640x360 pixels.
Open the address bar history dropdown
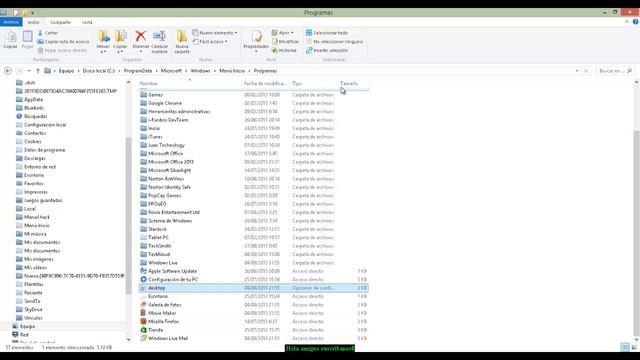point(577,71)
